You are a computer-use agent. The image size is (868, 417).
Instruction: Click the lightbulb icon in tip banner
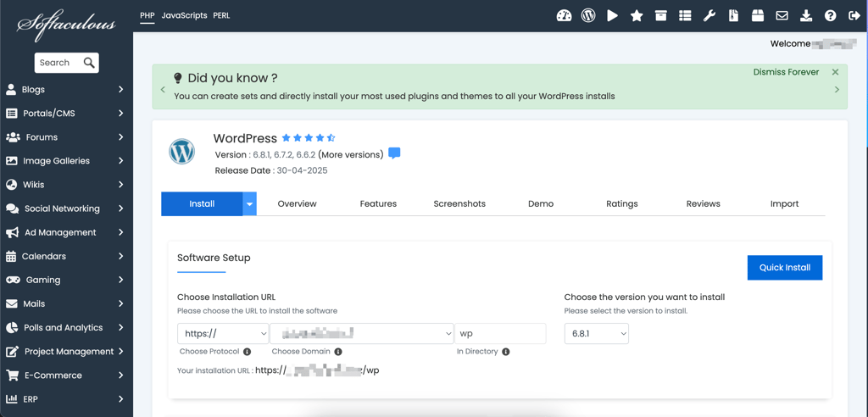[178, 77]
